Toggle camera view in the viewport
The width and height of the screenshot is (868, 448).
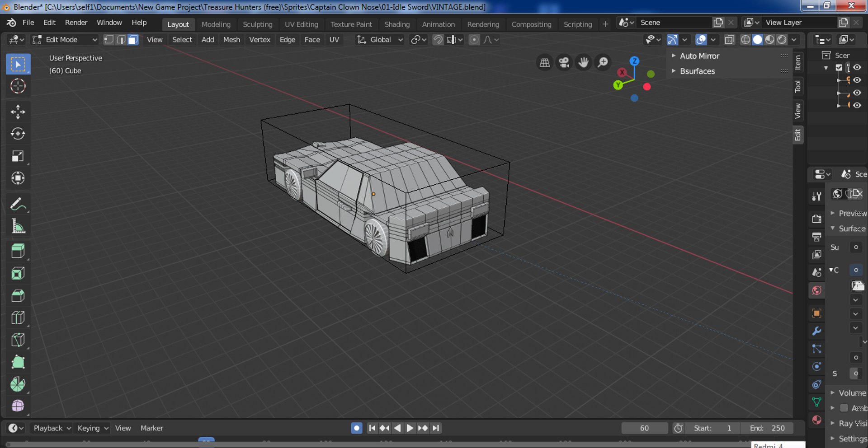coord(564,62)
